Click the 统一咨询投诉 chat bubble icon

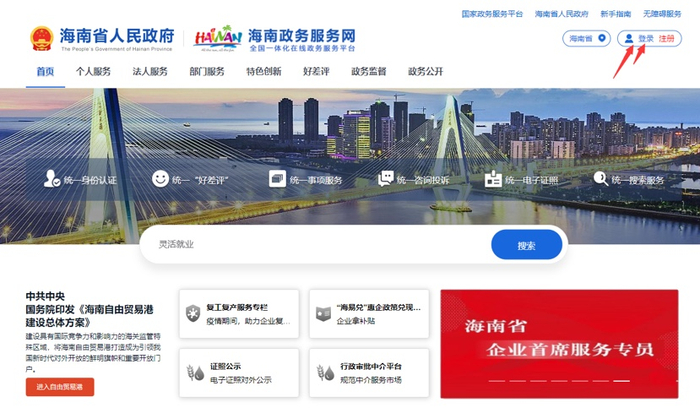click(x=386, y=179)
